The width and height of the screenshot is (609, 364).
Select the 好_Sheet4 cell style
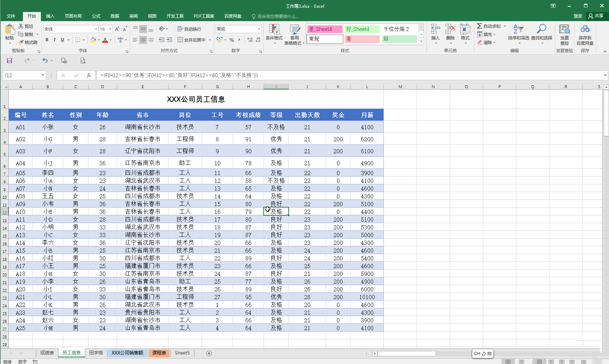pyautogui.click(x=362, y=29)
